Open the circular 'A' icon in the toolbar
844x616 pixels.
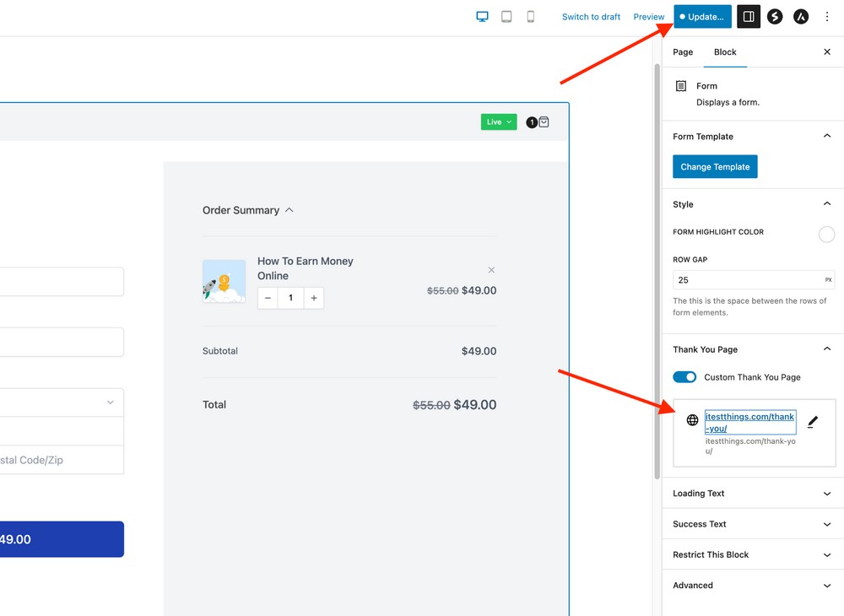[800, 16]
